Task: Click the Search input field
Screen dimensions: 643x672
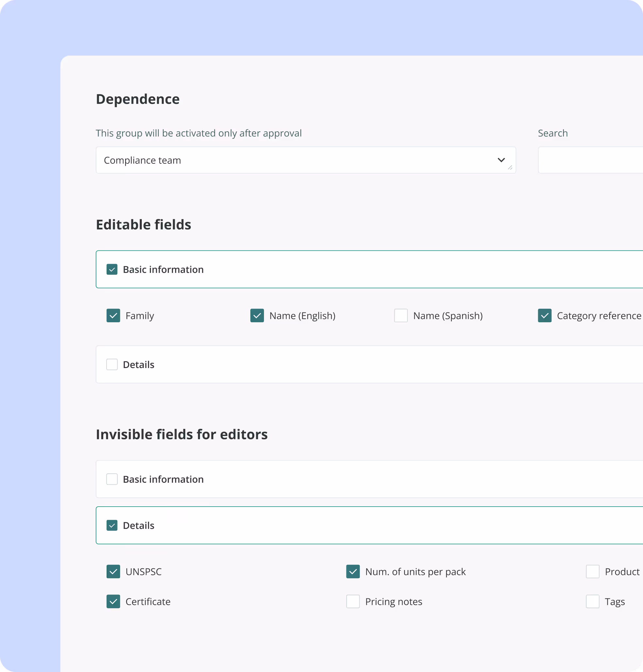Action: point(589,160)
